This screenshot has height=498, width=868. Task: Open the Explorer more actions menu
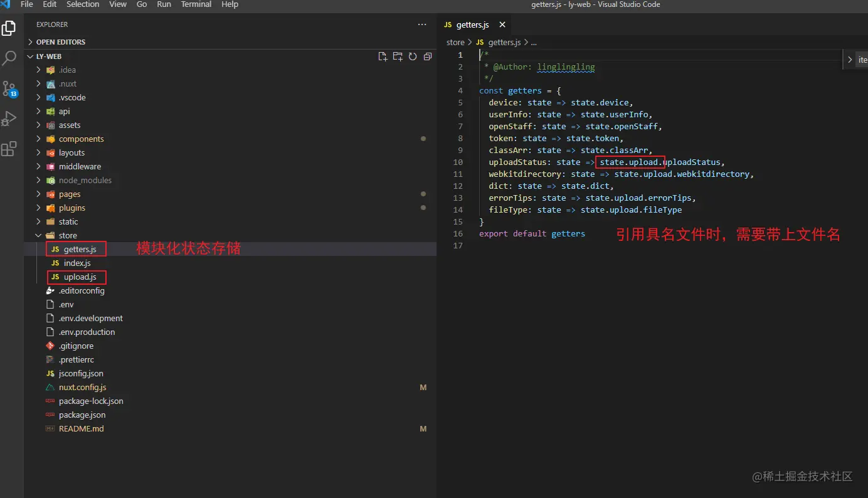[x=422, y=24]
